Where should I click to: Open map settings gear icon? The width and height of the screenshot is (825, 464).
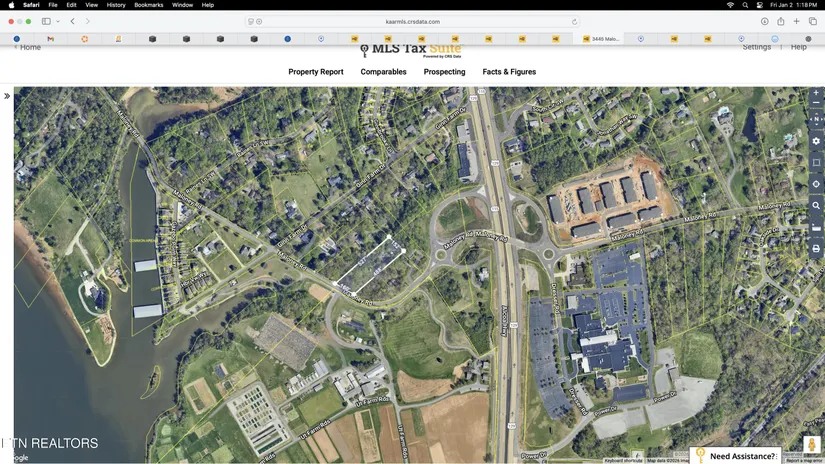tap(816, 141)
